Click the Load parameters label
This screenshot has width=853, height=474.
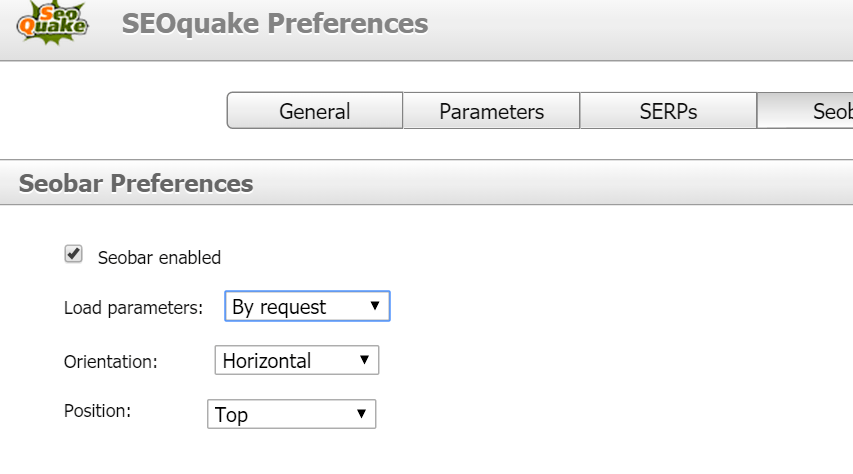pyautogui.click(x=133, y=307)
